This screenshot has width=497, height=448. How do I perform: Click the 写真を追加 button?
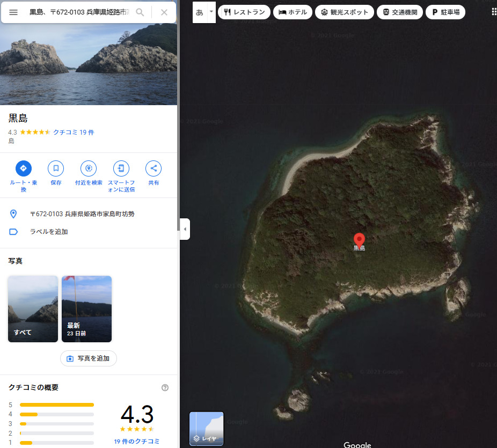[89, 358]
